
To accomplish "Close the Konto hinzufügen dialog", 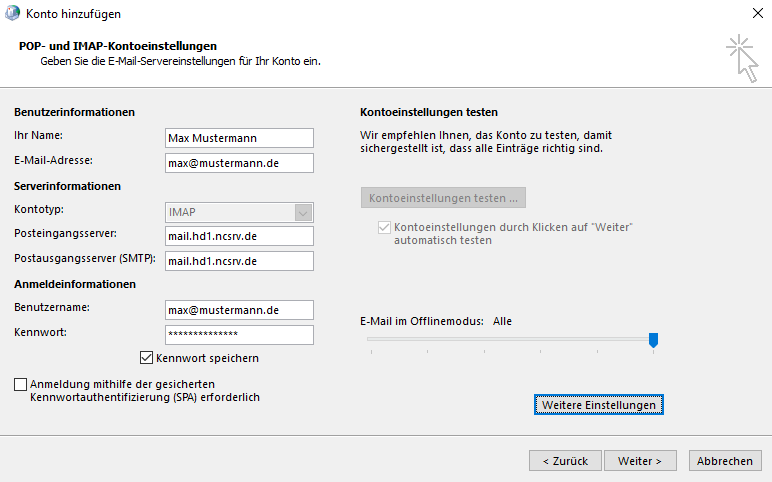I will [756, 13].
